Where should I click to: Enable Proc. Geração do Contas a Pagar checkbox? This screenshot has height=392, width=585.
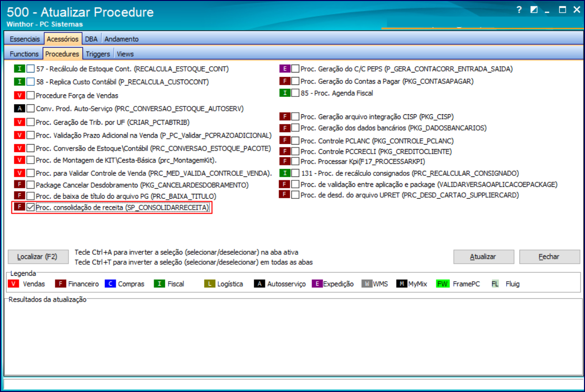pyautogui.click(x=295, y=81)
